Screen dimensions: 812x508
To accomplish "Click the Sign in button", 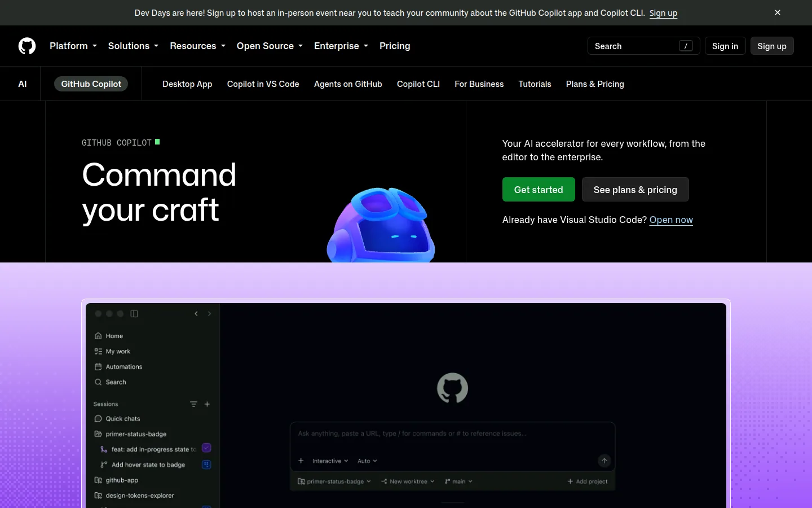I will pos(725,46).
